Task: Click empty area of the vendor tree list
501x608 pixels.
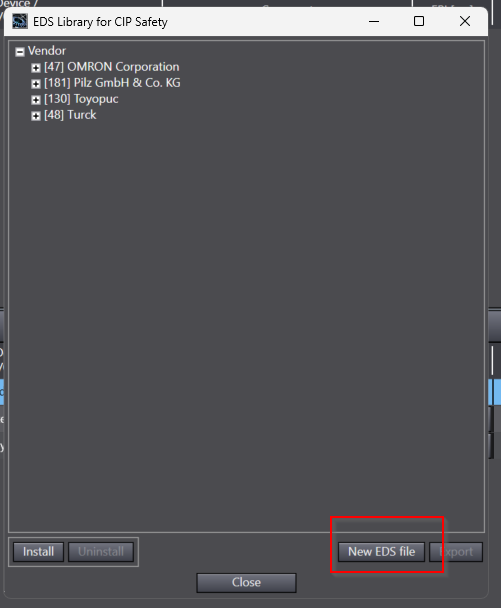Action: (246, 310)
